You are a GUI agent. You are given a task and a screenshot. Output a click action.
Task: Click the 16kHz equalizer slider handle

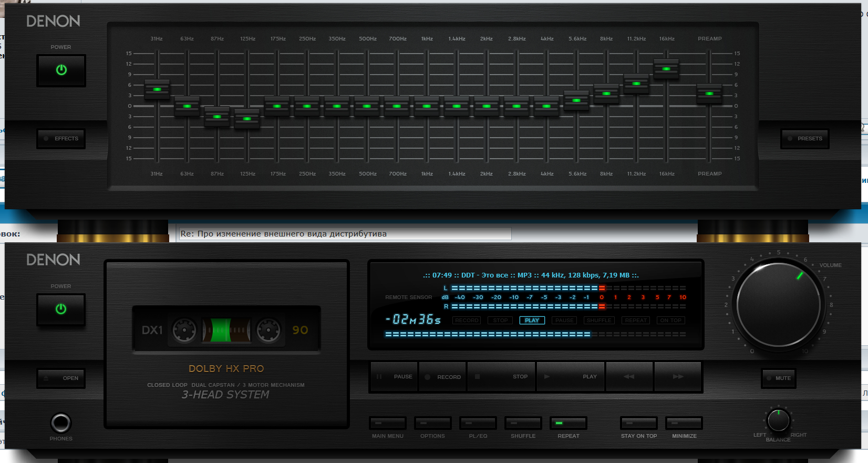pyautogui.click(x=666, y=69)
